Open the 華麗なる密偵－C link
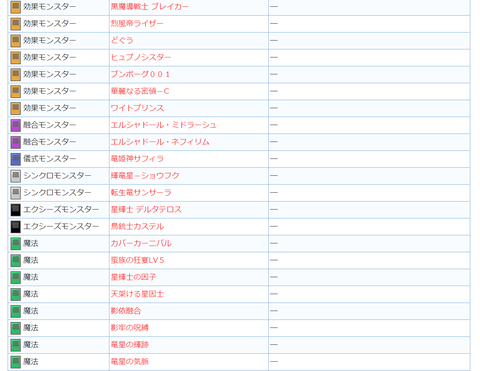 coord(140,91)
